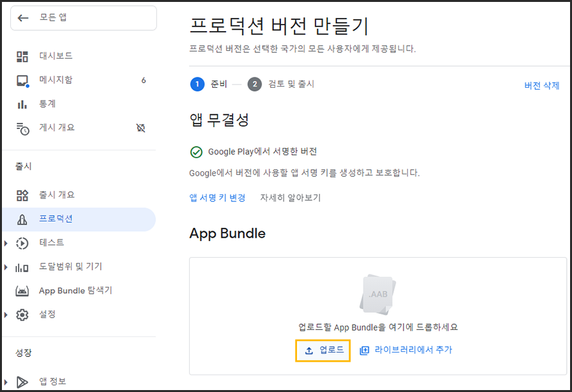
Task: Click the back arrow beside 모든 앱
Action: point(24,18)
